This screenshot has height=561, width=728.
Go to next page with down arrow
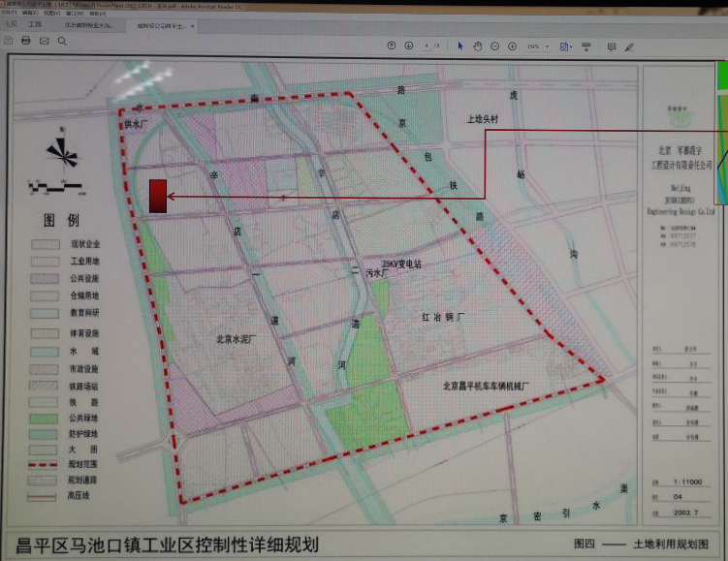point(409,46)
